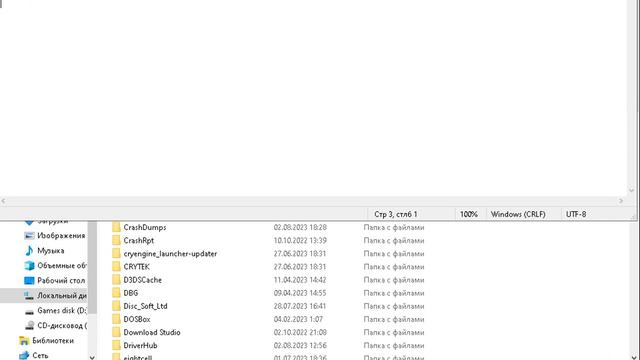The width and height of the screenshot is (640, 360).
Task: Open Библиотеки in the navigation pane
Action: pos(53,340)
